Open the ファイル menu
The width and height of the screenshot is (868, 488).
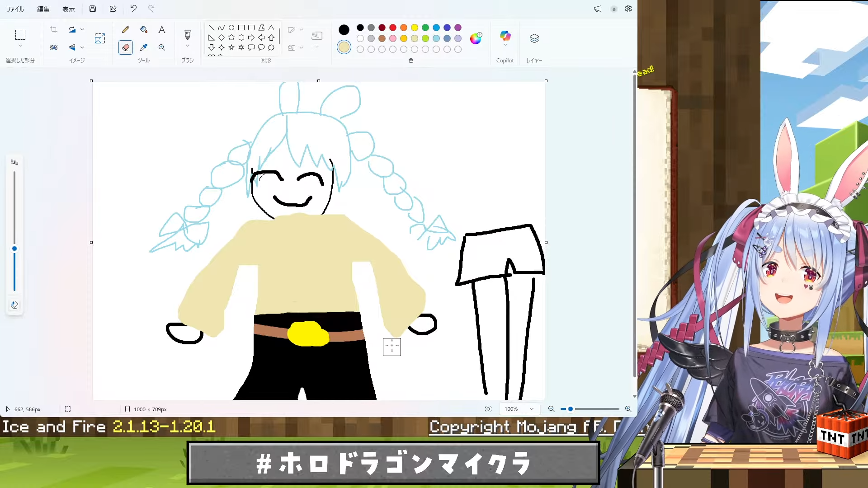point(15,9)
